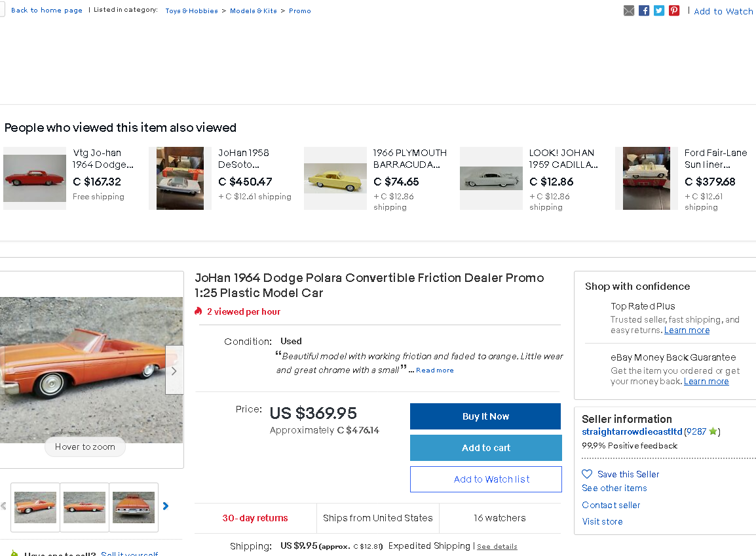The width and height of the screenshot is (756, 556).
Task: Show next main photo with right chevron
Action: pos(174,370)
